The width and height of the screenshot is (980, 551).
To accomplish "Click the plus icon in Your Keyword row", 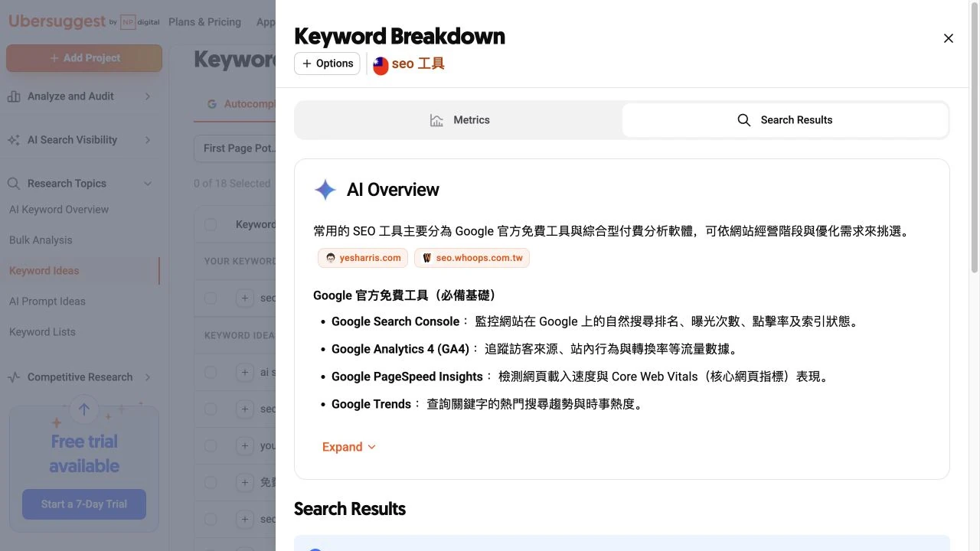I will [x=244, y=298].
